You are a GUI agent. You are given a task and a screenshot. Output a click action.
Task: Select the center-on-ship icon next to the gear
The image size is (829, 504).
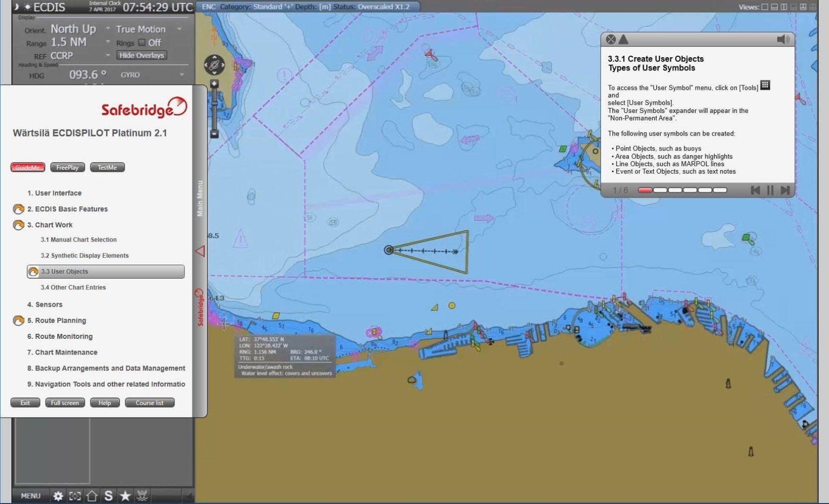pyautogui.click(x=75, y=496)
